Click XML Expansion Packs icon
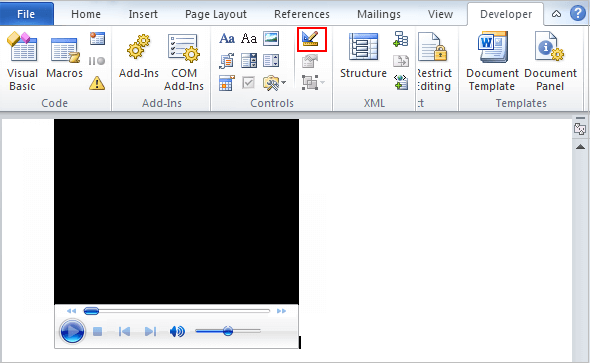This screenshot has height=363, width=590. [401, 82]
